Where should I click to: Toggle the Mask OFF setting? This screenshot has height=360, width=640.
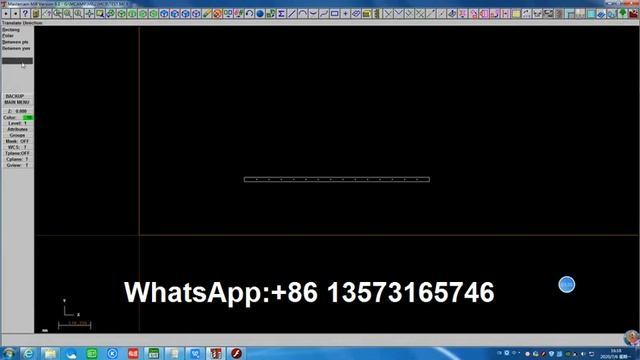pyautogui.click(x=18, y=141)
